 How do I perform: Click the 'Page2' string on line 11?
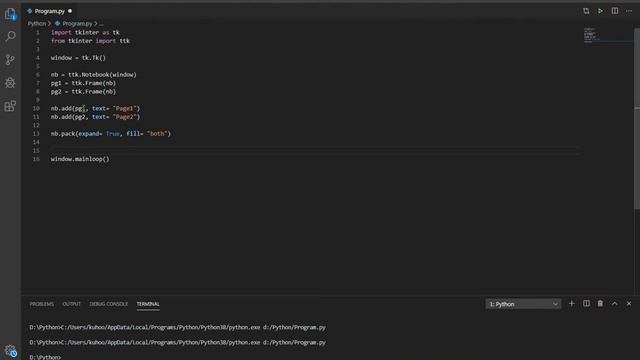click(125, 117)
